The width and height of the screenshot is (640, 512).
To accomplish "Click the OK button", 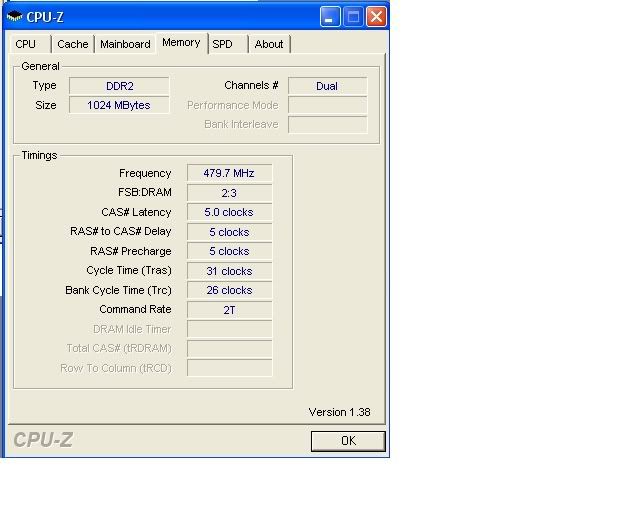I will tap(348, 441).
